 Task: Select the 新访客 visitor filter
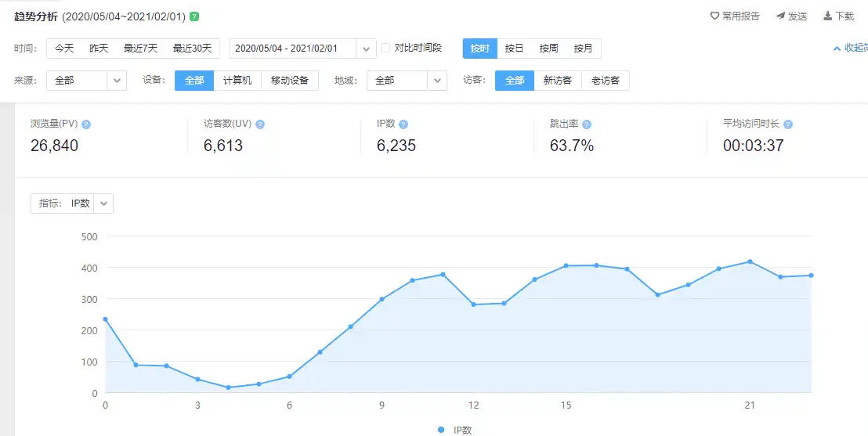pyautogui.click(x=558, y=81)
